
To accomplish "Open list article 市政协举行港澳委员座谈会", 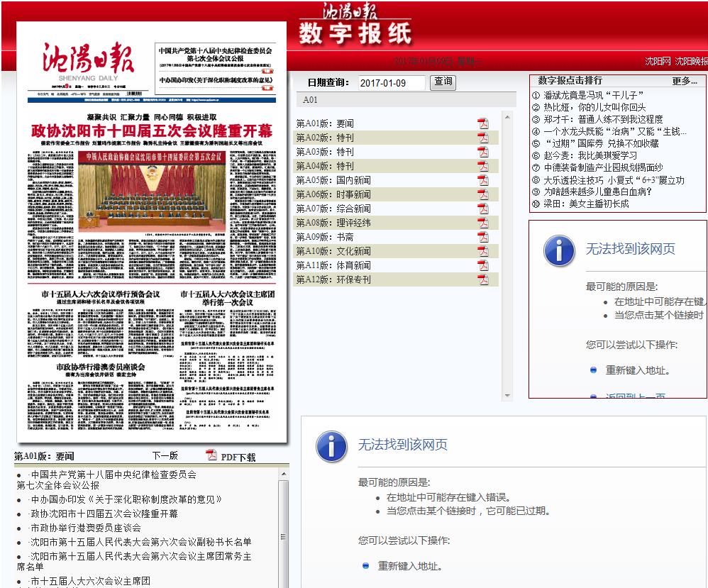I will [x=85, y=528].
